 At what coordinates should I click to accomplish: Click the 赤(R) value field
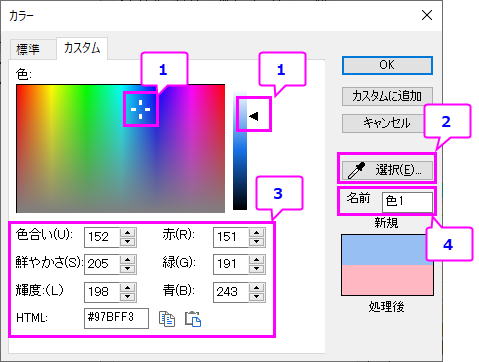(231, 237)
